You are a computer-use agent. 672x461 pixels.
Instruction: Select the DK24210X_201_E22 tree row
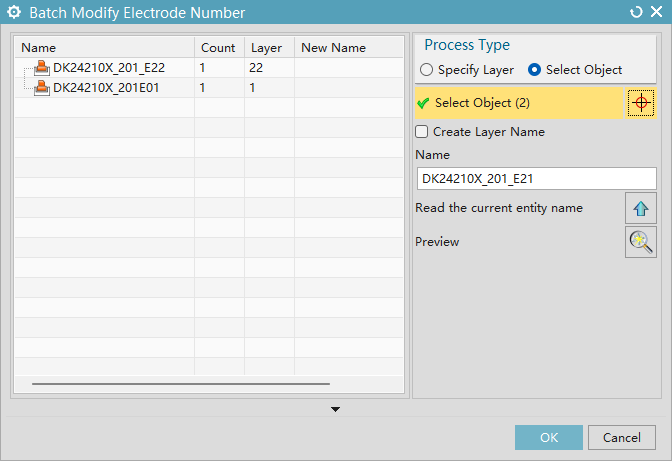(108, 68)
